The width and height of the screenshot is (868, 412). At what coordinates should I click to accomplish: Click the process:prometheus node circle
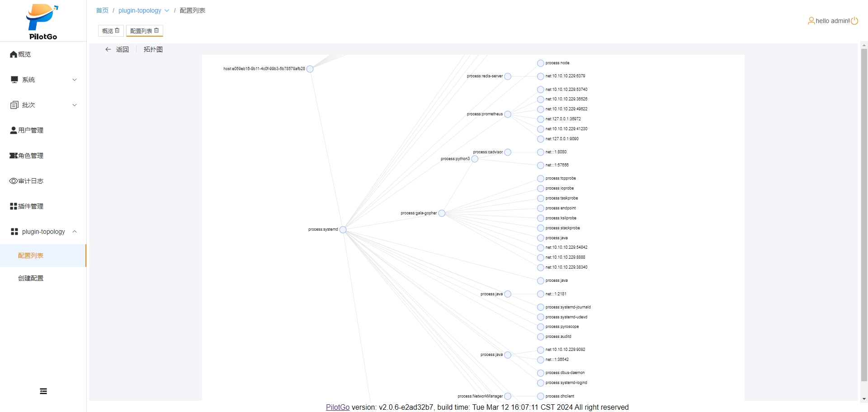[508, 114]
